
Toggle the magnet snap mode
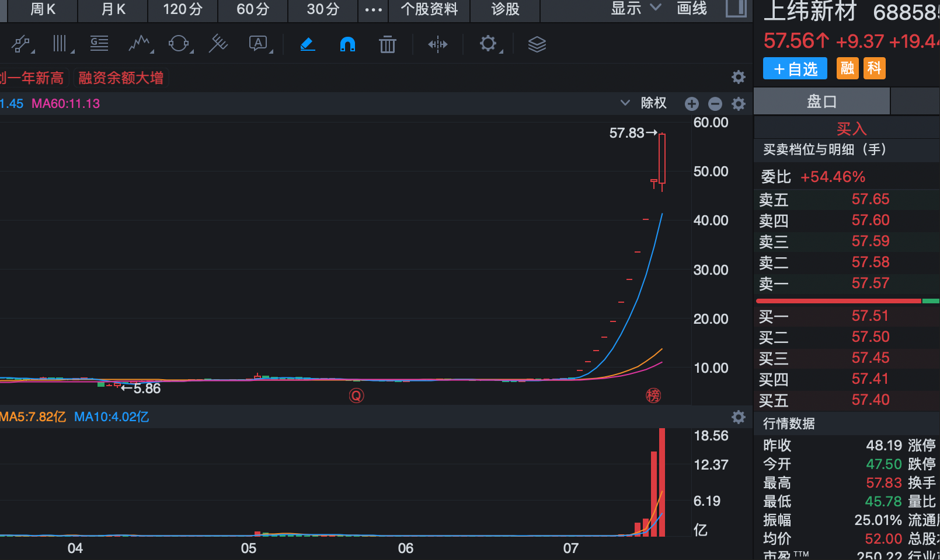[347, 44]
